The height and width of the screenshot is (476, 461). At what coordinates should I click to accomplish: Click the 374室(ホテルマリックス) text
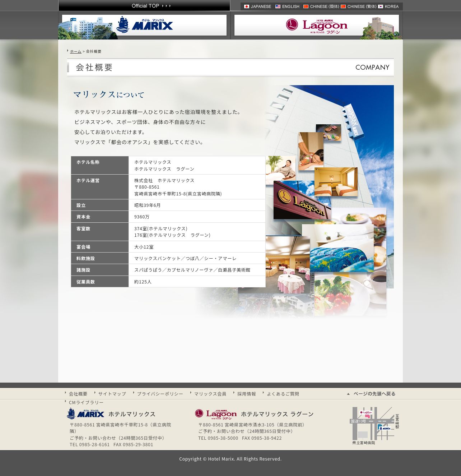coord(161,228)
